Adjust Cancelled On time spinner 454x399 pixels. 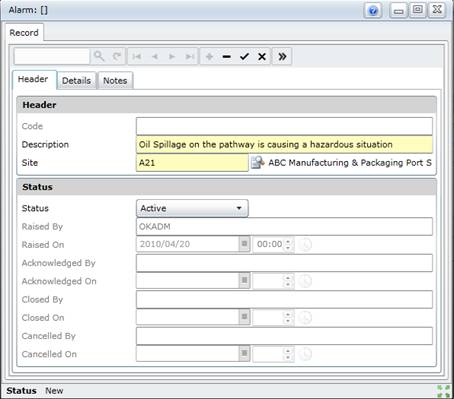288,354
